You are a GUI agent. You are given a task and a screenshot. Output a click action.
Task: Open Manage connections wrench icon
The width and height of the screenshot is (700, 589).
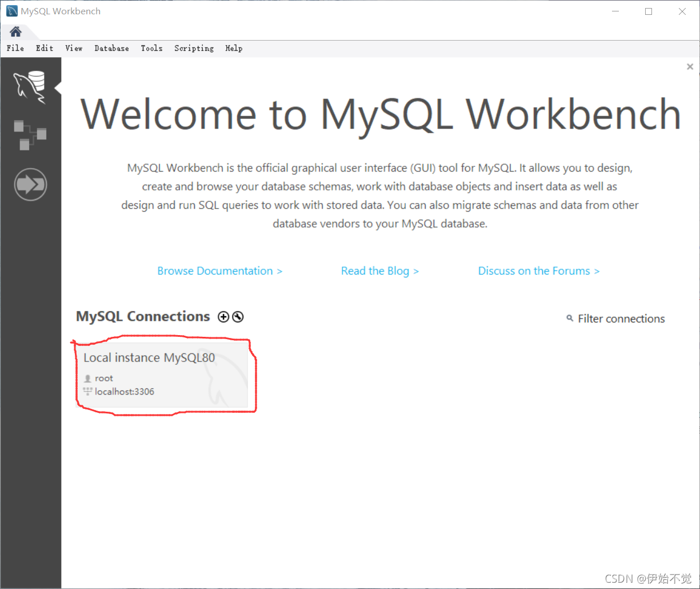238,317
